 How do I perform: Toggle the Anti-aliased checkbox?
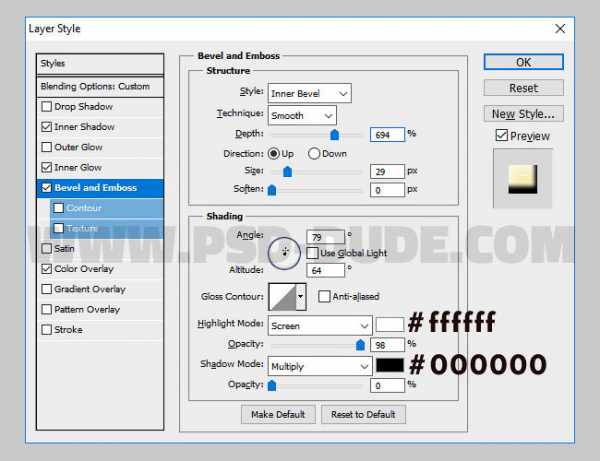click(x=324, y=296)
